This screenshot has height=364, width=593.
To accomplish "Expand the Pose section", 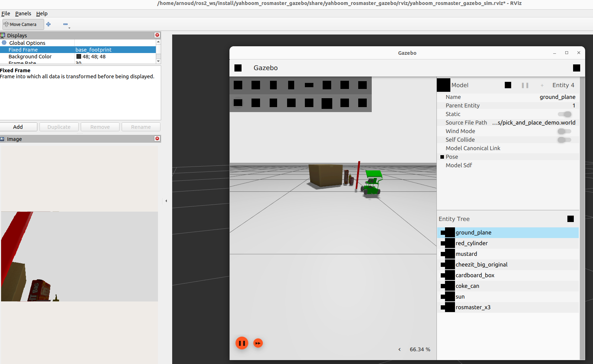I will pos(442,157).
